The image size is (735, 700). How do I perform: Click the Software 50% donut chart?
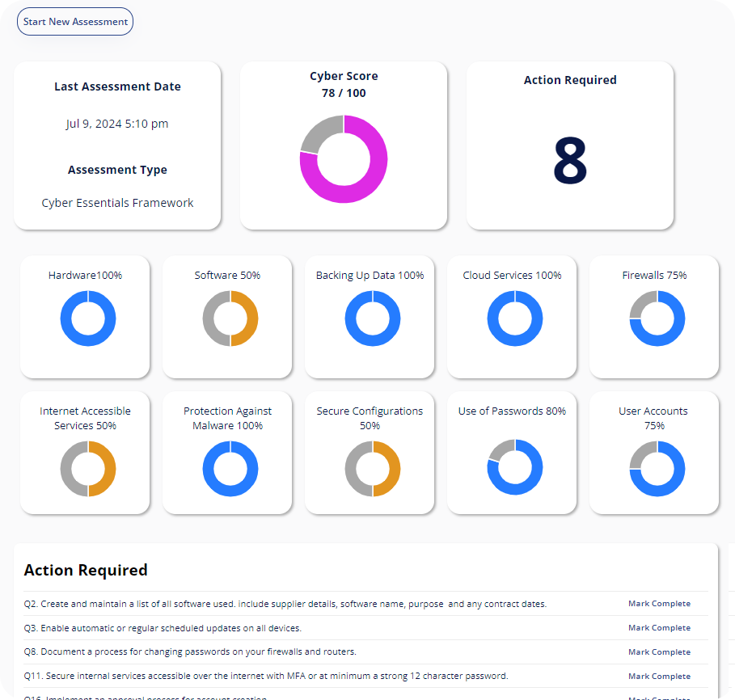pyautogui.click(x=227, y=318)
